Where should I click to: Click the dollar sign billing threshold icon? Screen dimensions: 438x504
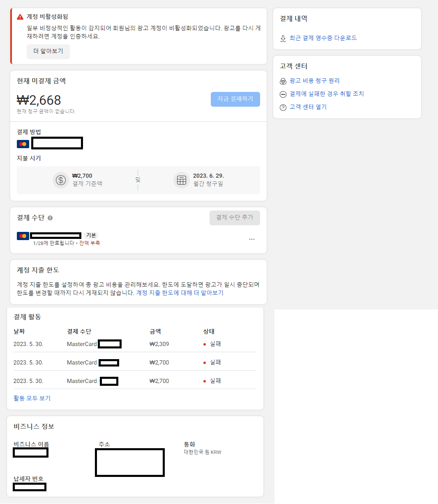pos(61,180)
